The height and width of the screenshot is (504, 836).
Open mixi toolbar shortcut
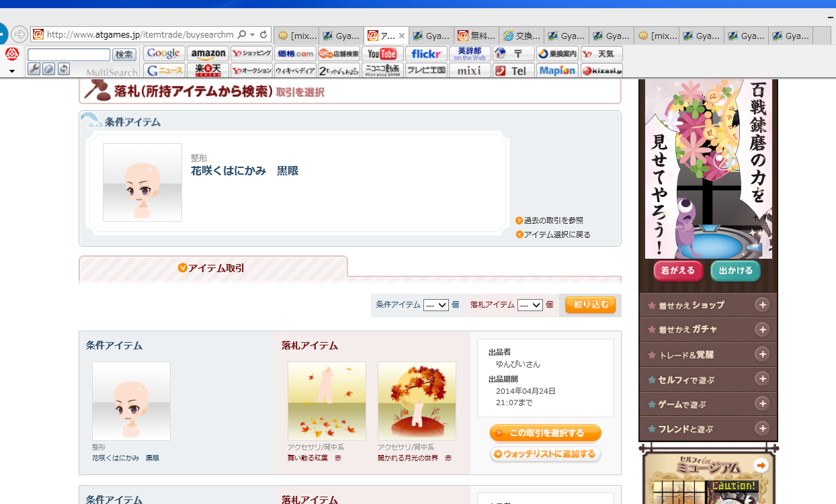tap(470, 70)
